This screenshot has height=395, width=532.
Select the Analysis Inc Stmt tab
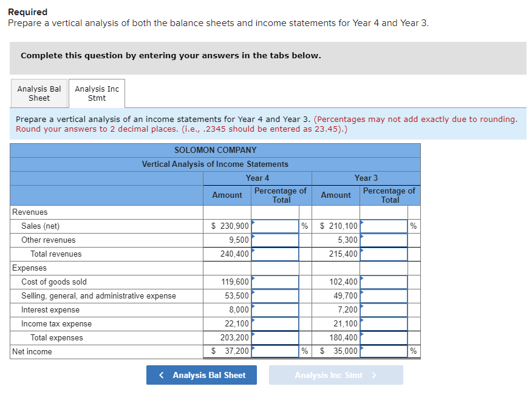point(96,92)
